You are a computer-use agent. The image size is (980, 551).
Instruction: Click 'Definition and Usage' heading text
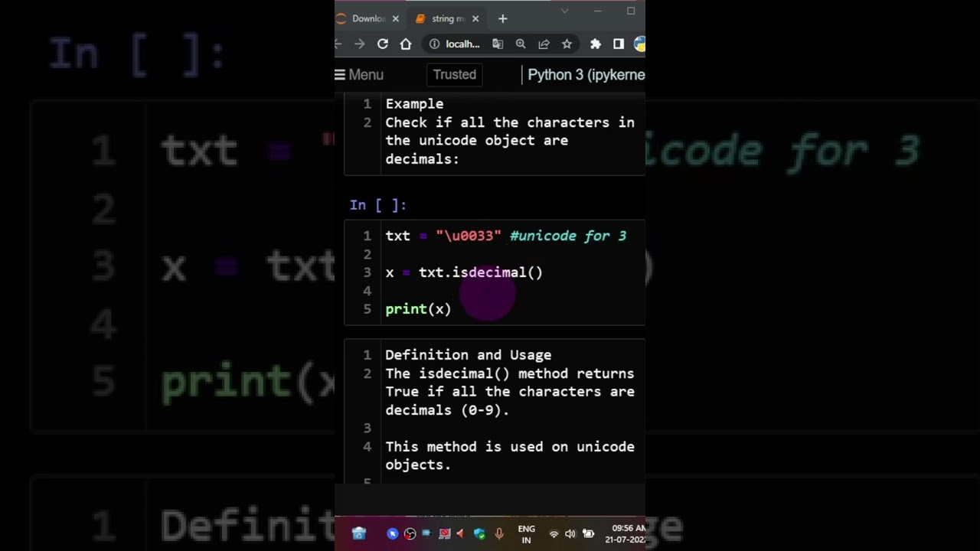[x=468, y=355]
